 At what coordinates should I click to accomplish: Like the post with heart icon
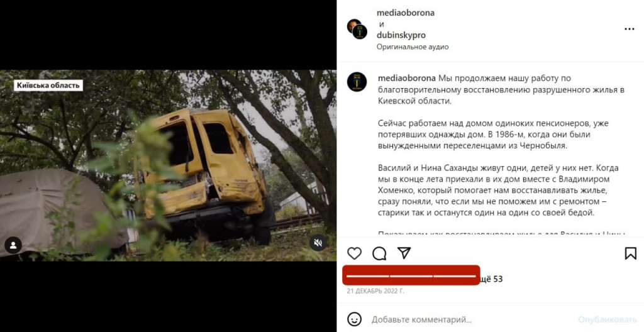point(354,253)
